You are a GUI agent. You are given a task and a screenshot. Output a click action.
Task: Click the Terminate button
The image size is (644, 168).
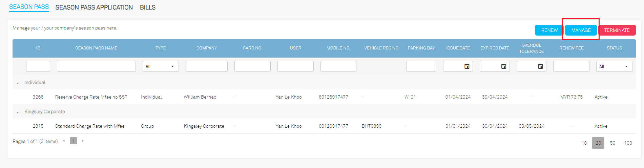(x=617, y=30)
